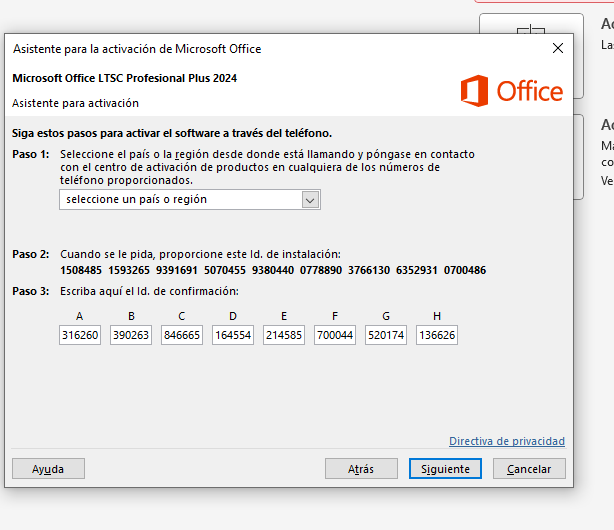Screen dimensions: 614x530
Task: Select confirmation ID field F
Action: pos(335,336)
